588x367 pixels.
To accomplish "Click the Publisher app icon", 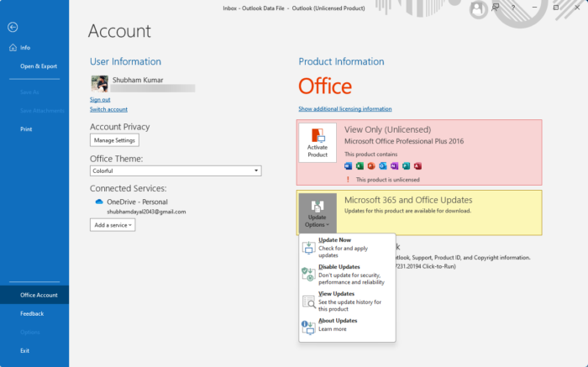I will 406,166.
